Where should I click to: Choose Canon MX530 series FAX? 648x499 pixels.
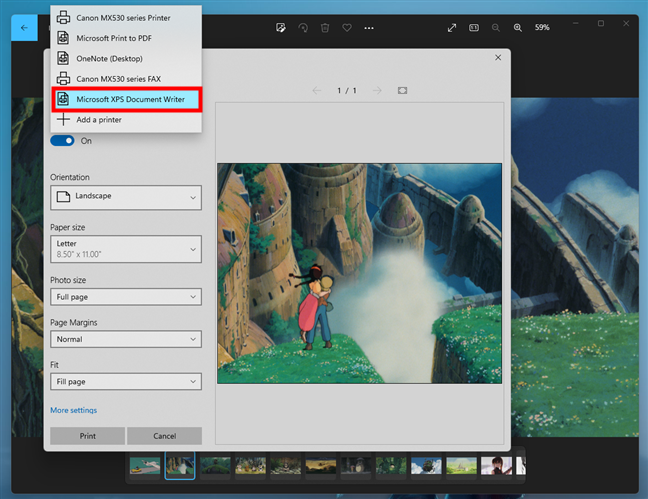click(x=126, y=79)
